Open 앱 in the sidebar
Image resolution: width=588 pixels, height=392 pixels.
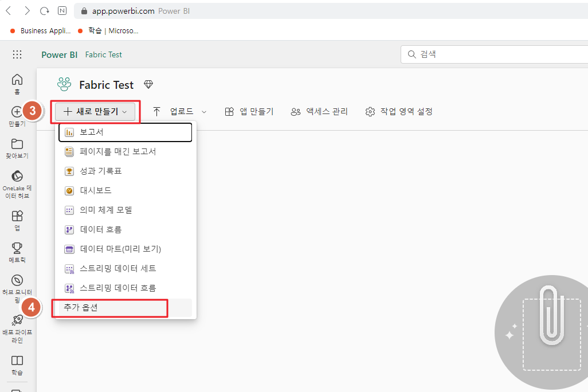[x=17, y=220]
